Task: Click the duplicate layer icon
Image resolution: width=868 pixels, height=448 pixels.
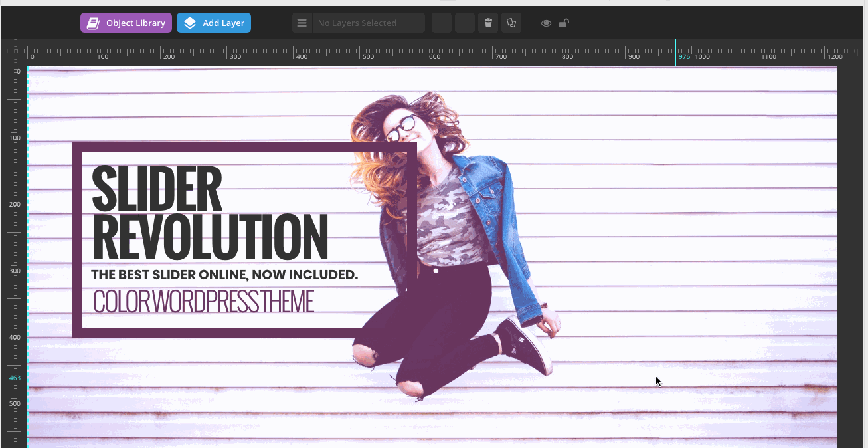Action: 511,23
